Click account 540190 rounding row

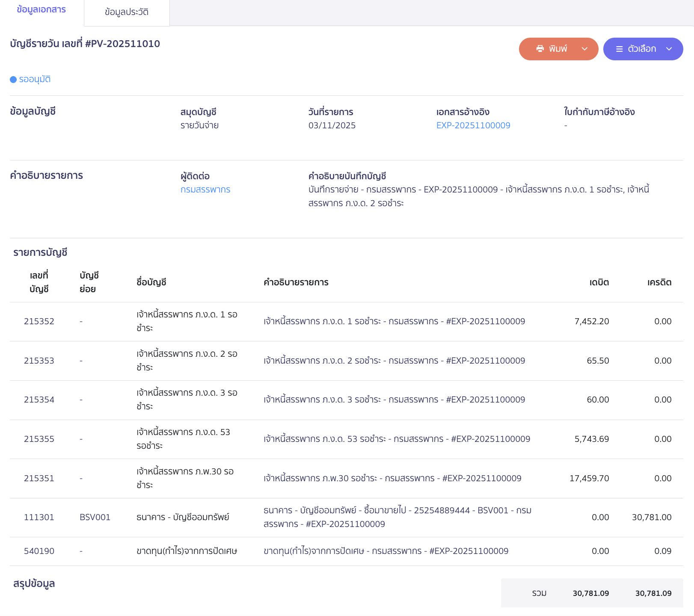click(x=39, y=551)
